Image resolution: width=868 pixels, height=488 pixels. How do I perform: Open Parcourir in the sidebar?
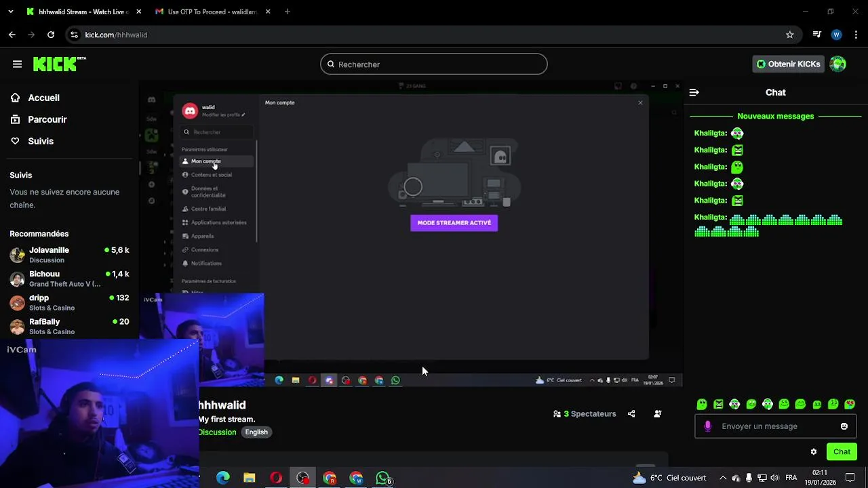pos(47,119)
